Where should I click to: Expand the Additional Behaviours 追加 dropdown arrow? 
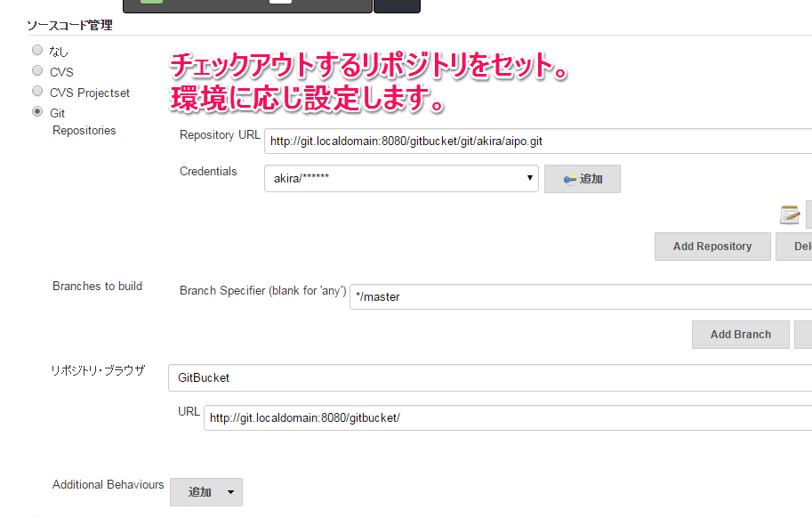pos(230,492)
